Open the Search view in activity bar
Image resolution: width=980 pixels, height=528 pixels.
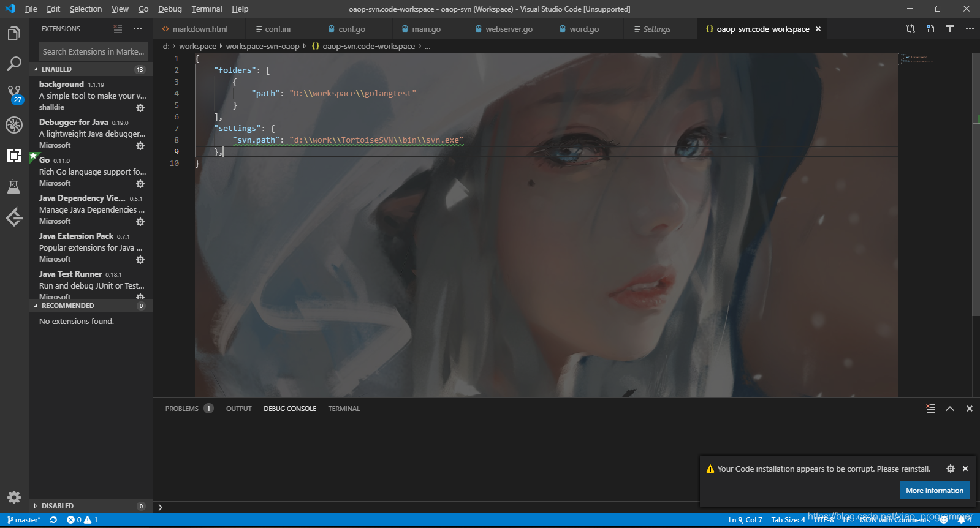pos(14,64)
